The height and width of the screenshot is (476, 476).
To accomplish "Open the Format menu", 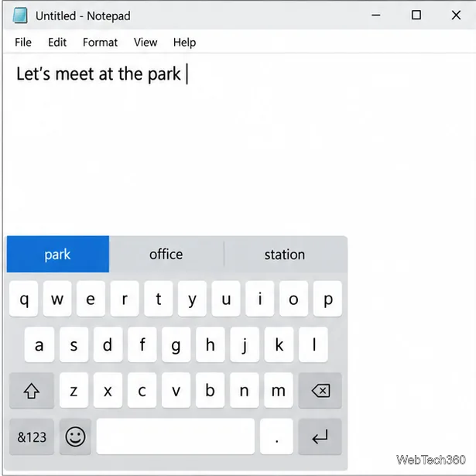I will pyautogui.click(x=100, y=43).
